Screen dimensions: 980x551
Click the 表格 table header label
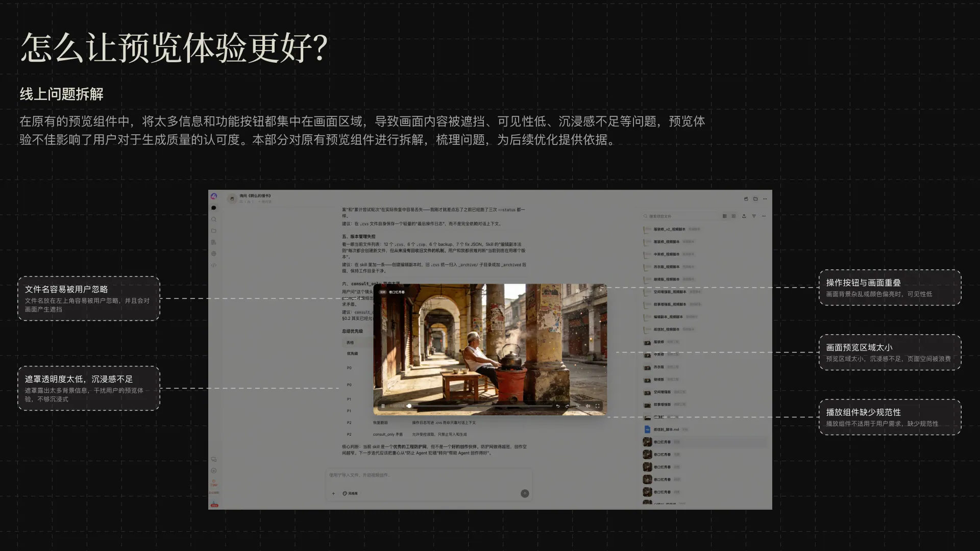tap(350, 342)
